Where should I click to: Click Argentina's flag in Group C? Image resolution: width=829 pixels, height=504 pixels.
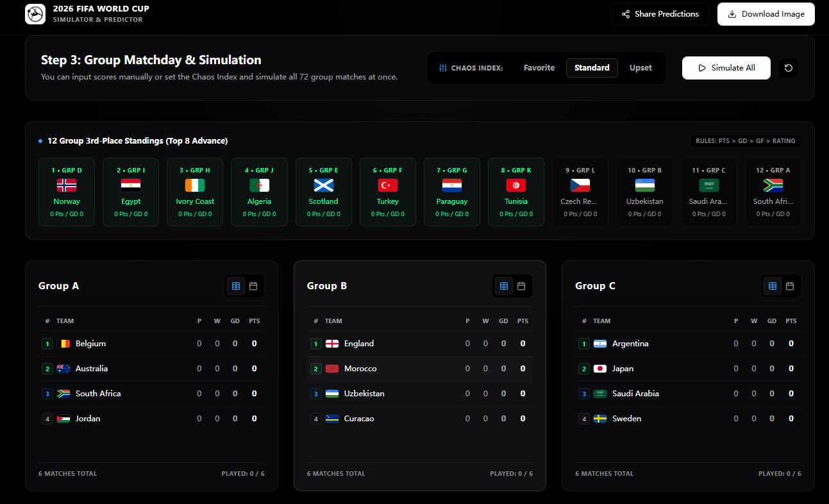coord(600,344)
